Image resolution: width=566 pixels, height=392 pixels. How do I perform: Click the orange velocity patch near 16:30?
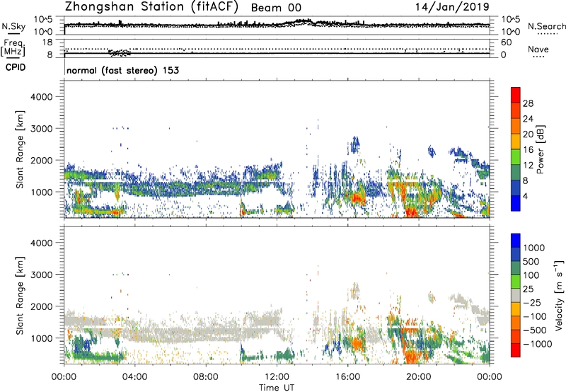point(357,344)
